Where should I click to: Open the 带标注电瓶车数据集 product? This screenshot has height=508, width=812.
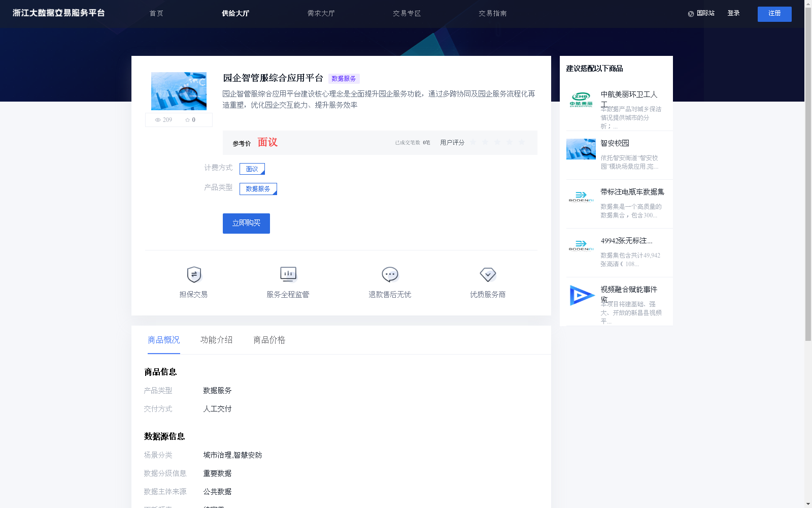point(632,192)
